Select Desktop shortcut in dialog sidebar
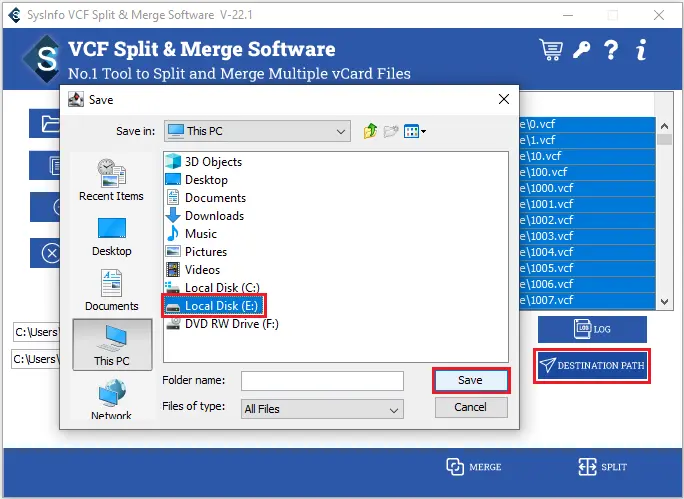The width and height of the screenshot is (684, 499). [112, 237]
